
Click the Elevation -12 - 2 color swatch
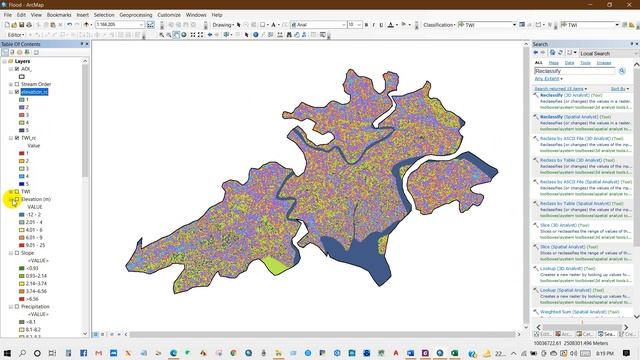pyautogui.click(x=22, y=215)
